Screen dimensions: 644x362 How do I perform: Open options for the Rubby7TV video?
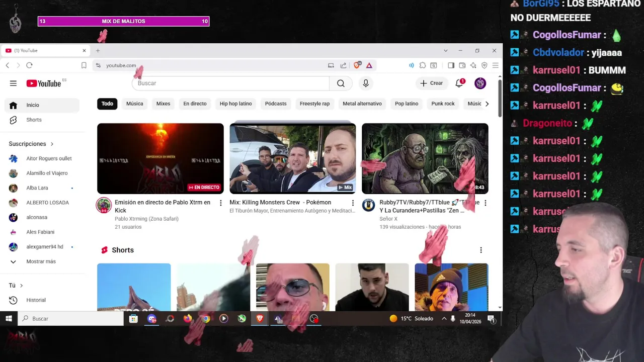485,203
